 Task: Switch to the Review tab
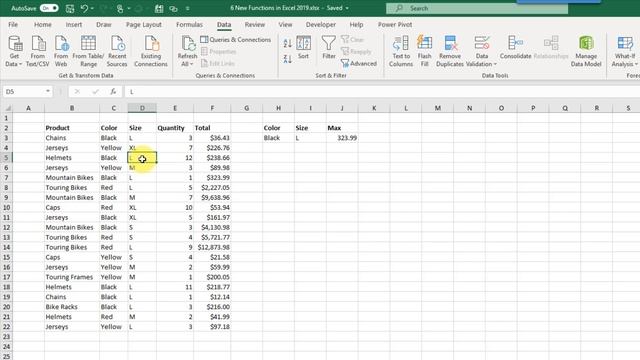(x=255, y=24)
